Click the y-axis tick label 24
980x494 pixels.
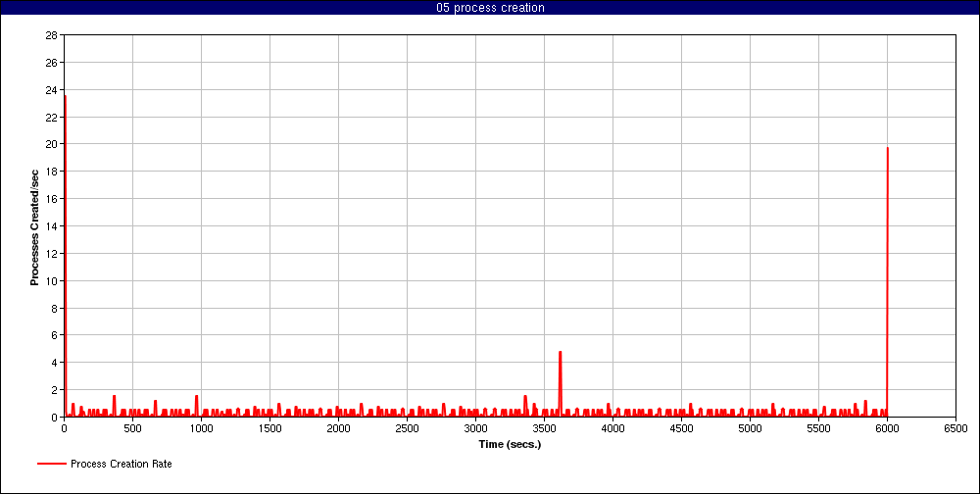[52, 90]
